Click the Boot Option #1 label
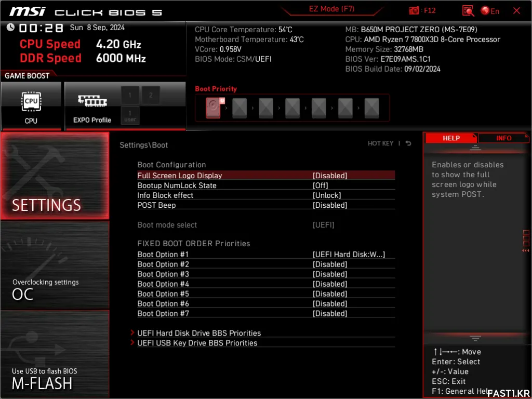 click(163, 255)
